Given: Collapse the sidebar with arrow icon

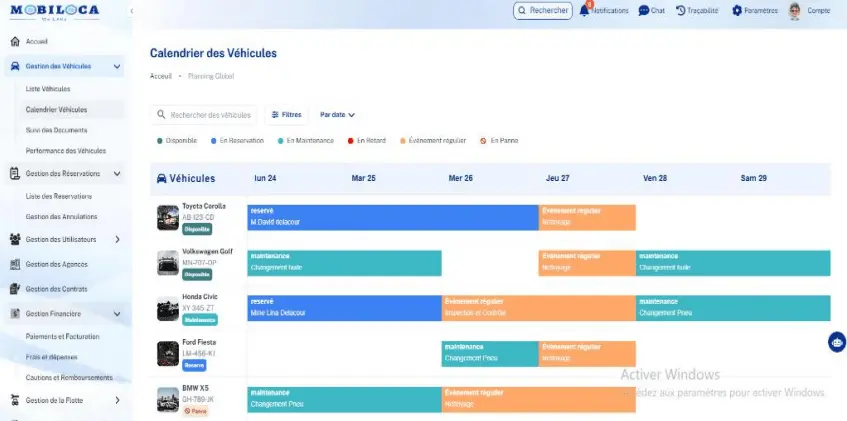Looking at the screenshot, I should point(132,11).
